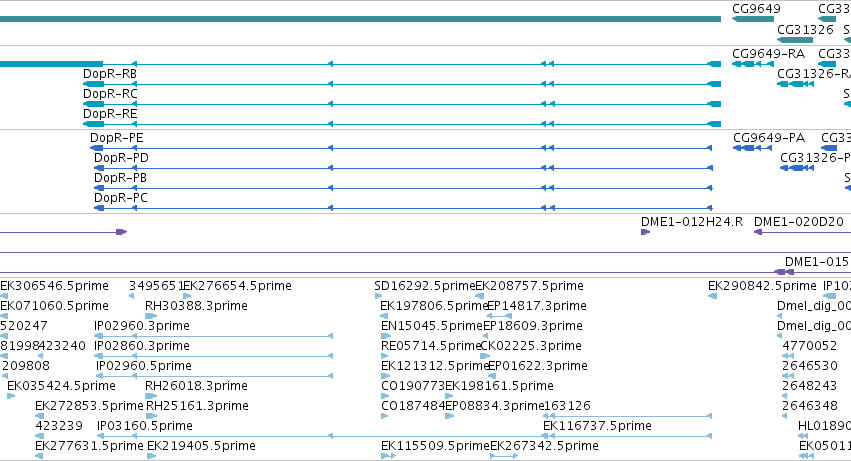The width and height of the screenshot is (851, 461).
Task: Click the DopR-RB transcript label
Action: pos(110,74)
